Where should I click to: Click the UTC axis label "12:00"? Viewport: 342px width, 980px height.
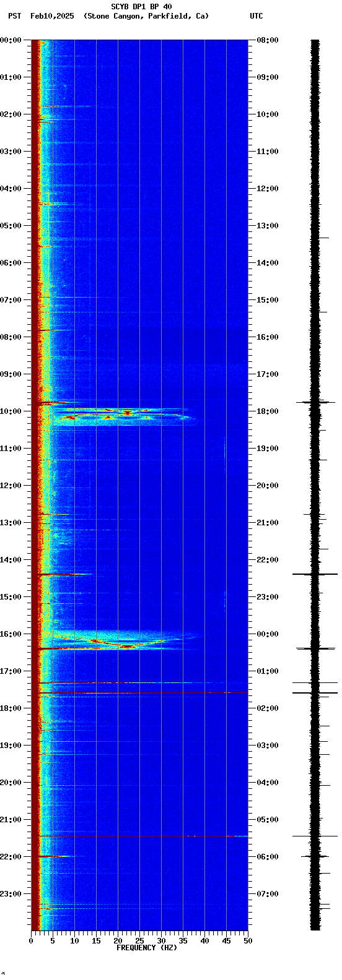click(268, 189)
